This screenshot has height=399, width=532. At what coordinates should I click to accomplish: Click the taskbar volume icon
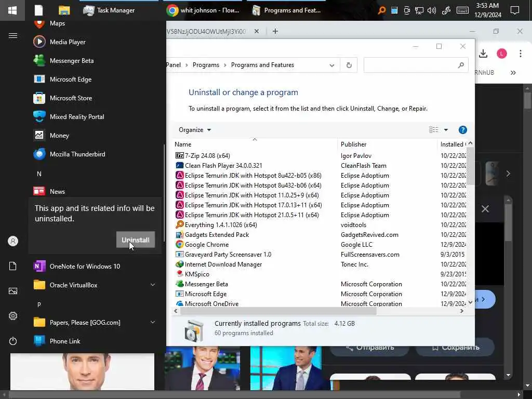point(432,10)
